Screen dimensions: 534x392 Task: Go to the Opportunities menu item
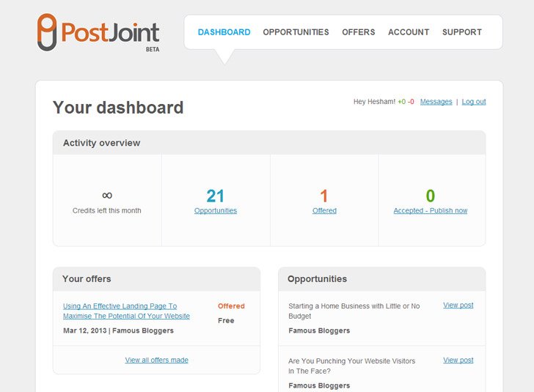(296, 32)
